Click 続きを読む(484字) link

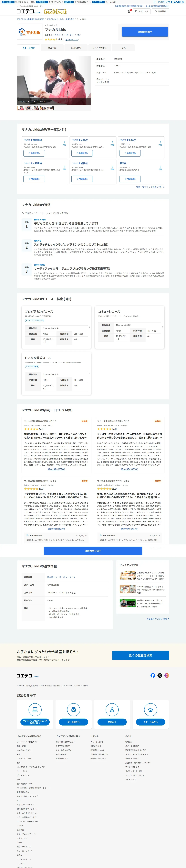pyautogui.click(x=130, y=529)
